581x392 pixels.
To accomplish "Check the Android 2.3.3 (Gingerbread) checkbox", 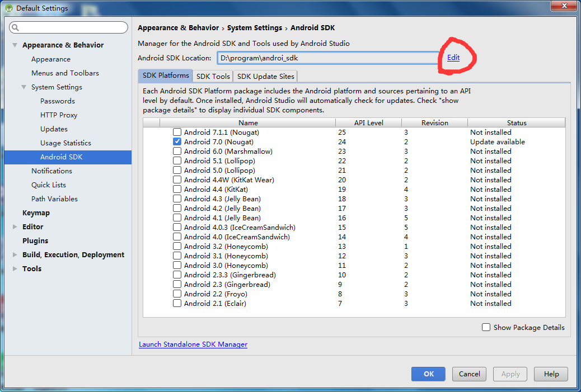I will [177, 275].
